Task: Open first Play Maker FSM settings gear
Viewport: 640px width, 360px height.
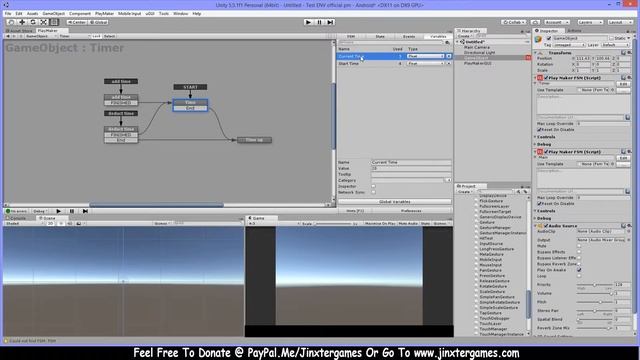Action: pos(629,78)
